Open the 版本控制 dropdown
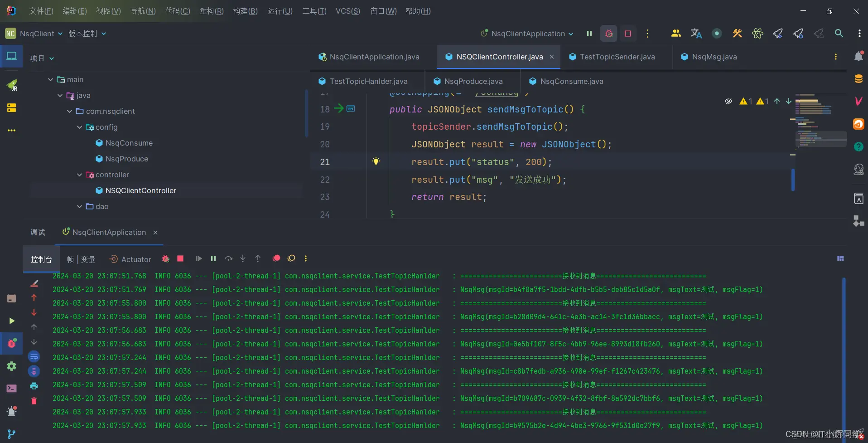 87,34
